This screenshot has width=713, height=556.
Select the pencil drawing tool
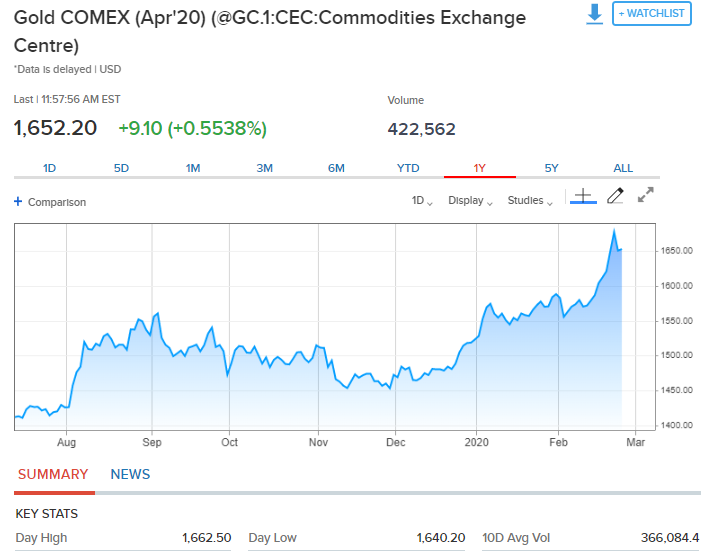pos(615,197)
